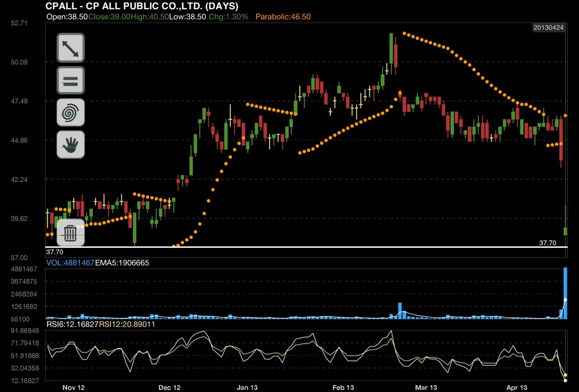The height and width of the screenshot is (392, 579).
Task: Click the 39.62 price axis label
Action: coord(19,218)
